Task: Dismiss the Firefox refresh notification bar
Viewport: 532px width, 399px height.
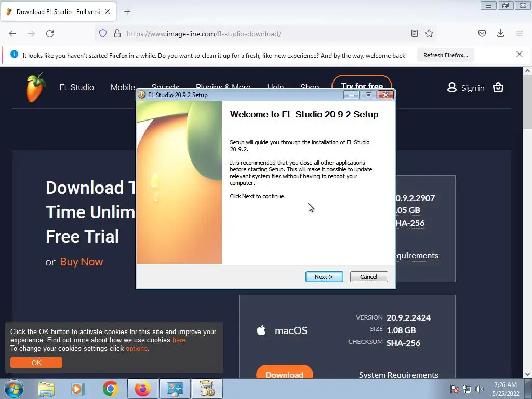Action: 520,54
